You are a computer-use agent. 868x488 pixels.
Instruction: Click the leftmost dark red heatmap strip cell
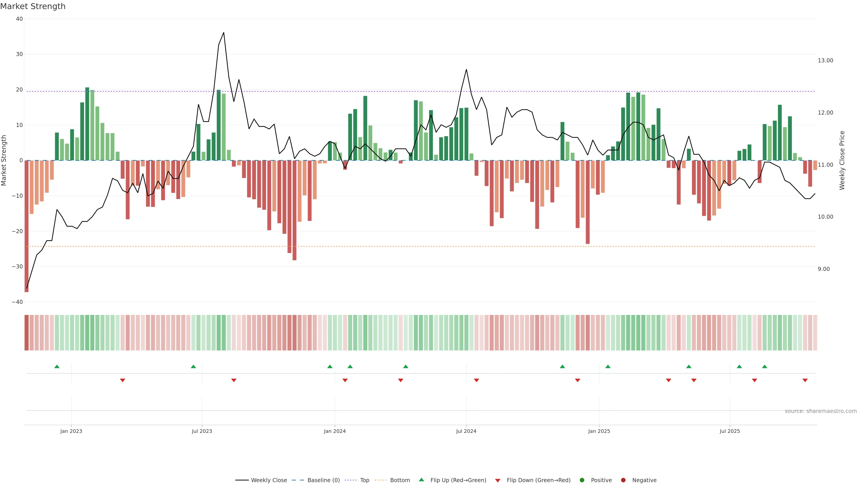coord(27,333)
